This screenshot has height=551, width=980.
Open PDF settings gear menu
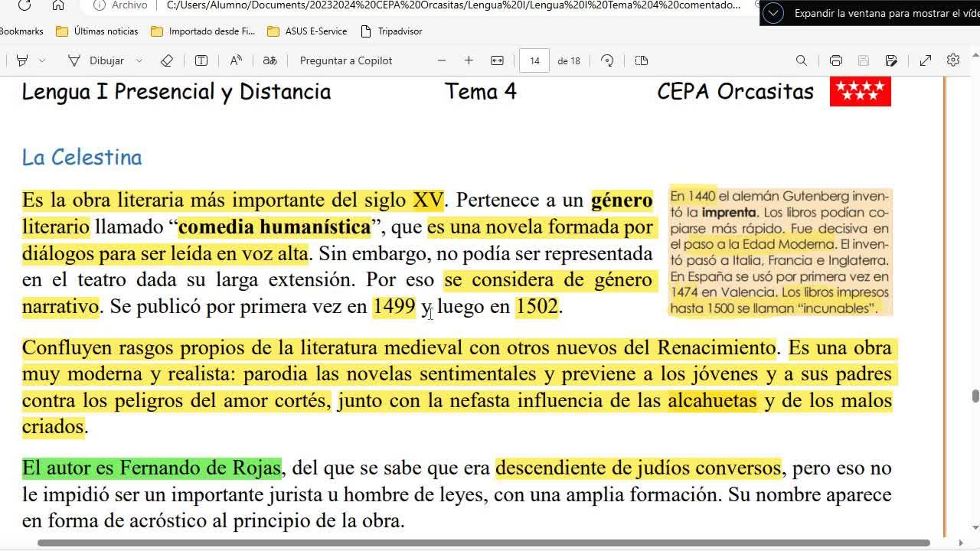pyautogui.click(x=953, y=60)
